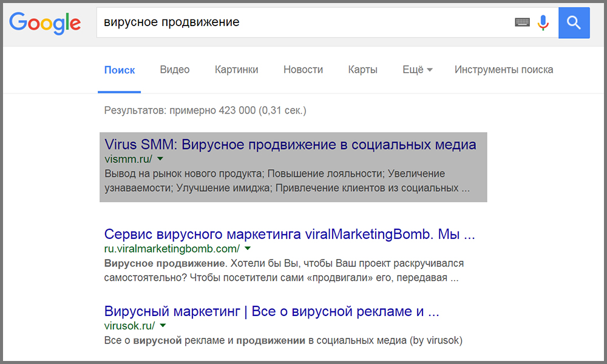The height and width of the screenshot is (364, 607).
Task: Click the ru.viralmarketingbomb.com/ URL
Action: click(x=172, y=249)
